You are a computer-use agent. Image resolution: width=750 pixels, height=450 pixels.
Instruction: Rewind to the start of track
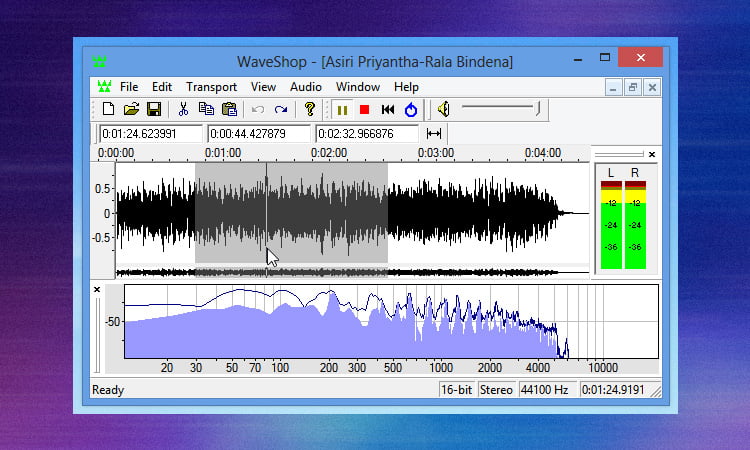pos(388,109)
